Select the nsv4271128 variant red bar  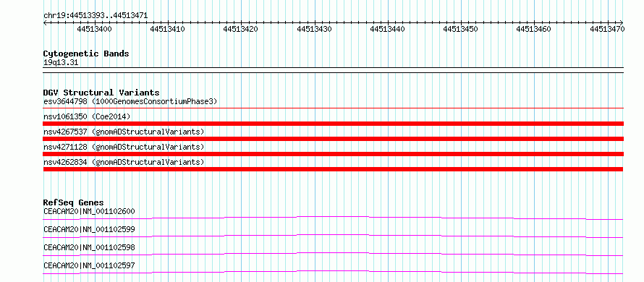click(x=334, y=154)
